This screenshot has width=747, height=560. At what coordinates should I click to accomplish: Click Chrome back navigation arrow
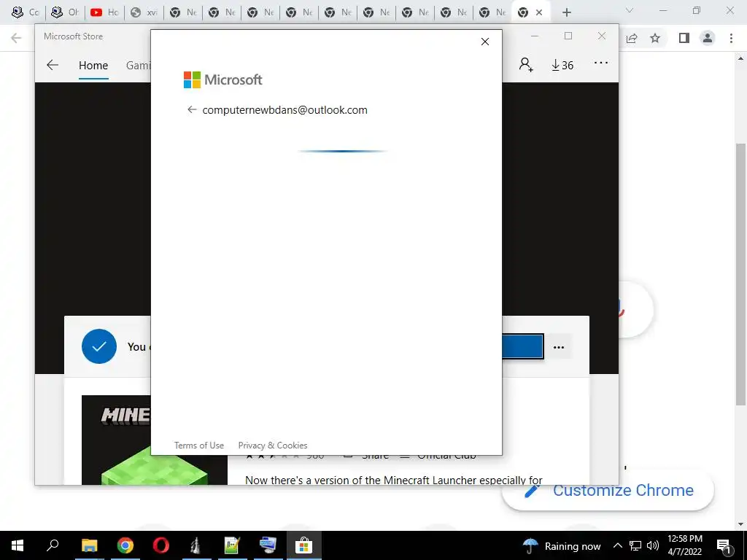click(16, 38)
